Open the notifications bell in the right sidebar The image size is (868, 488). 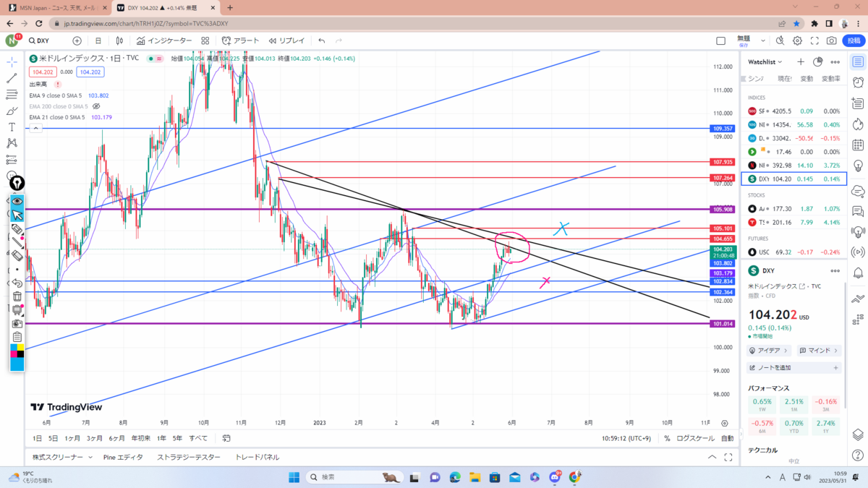click(x=858, y=273)
